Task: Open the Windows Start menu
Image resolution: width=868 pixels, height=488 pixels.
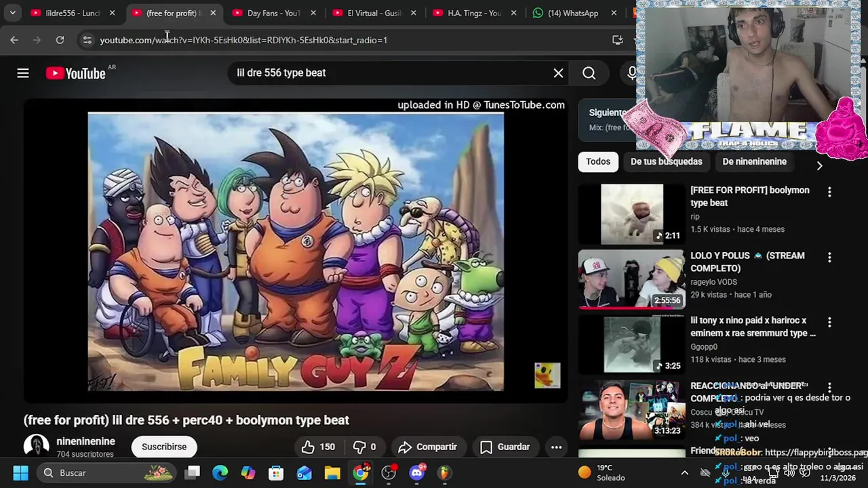Action: (20, 472)
